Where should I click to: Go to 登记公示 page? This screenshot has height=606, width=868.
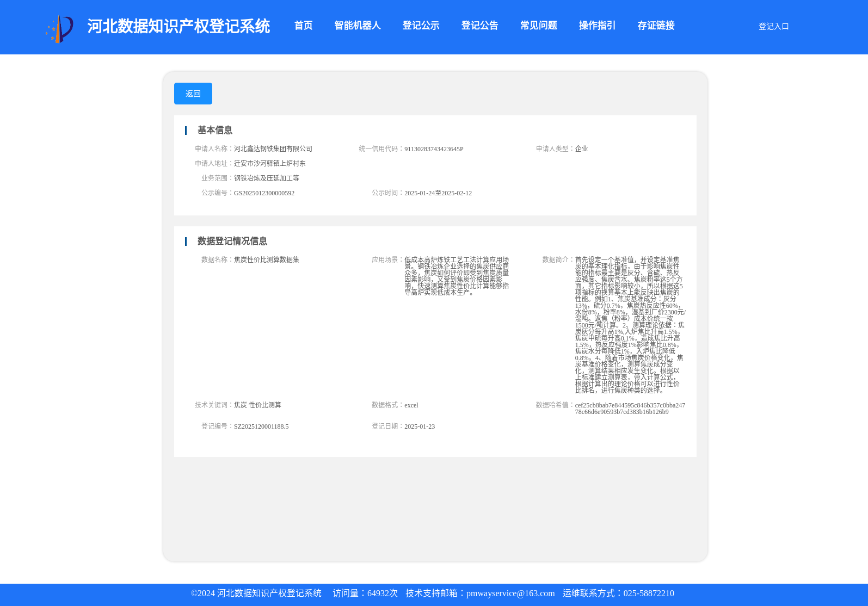421,26
